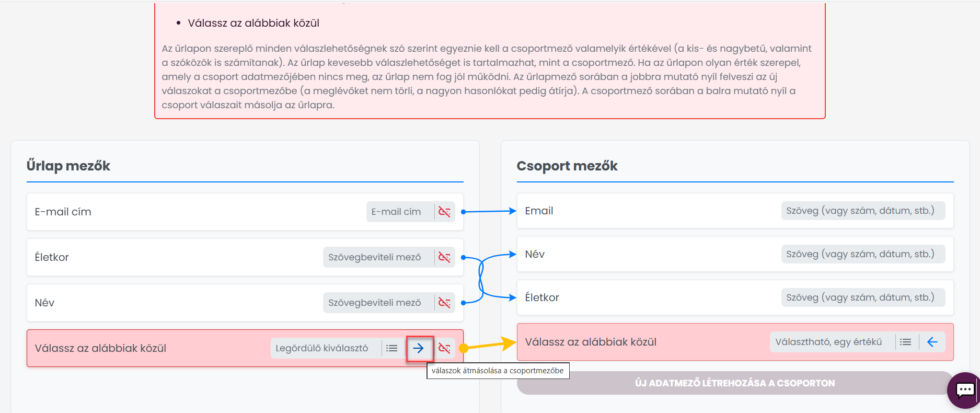Unlink the Név form field

click(x=444, y=303)
